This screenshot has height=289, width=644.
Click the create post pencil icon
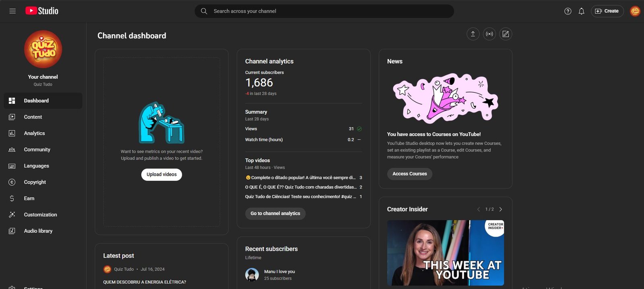pos(506,34)
